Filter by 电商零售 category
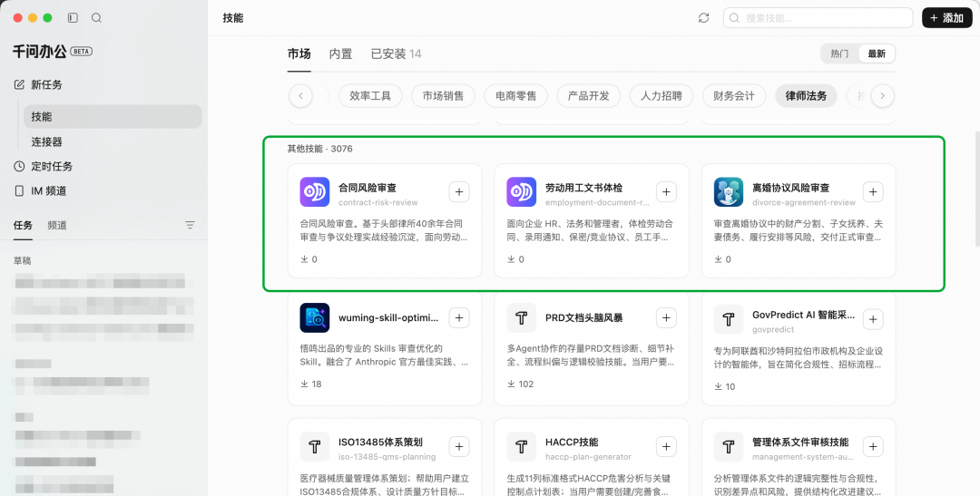The width and height of the screenshot is (980, 496). [x=515, y=95]
